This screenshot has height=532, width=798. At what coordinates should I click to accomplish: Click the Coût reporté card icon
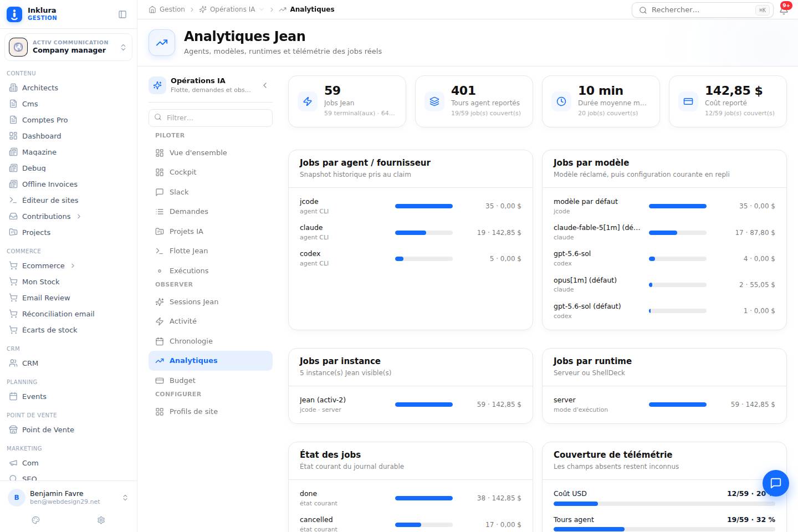click(x=688, y=101)
